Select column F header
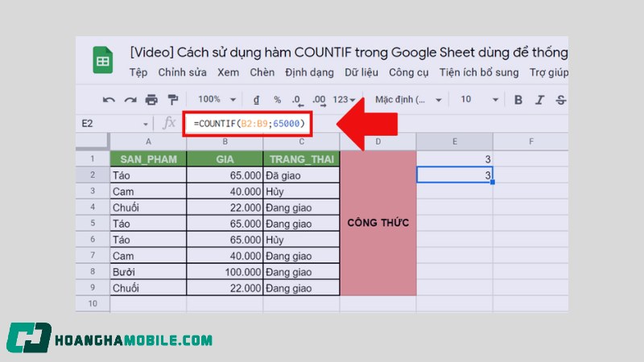Viewport: 644px width, 362px height. click(x=531, y=142)
